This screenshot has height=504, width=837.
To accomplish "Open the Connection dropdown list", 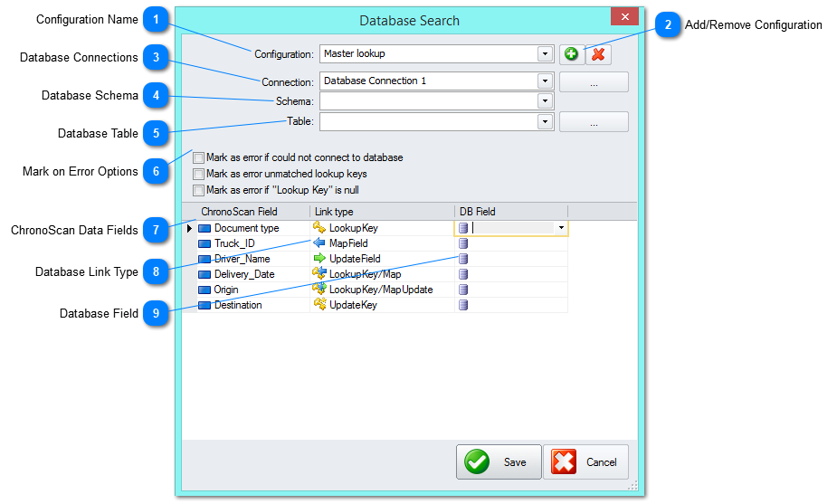I will coord(545,81).
